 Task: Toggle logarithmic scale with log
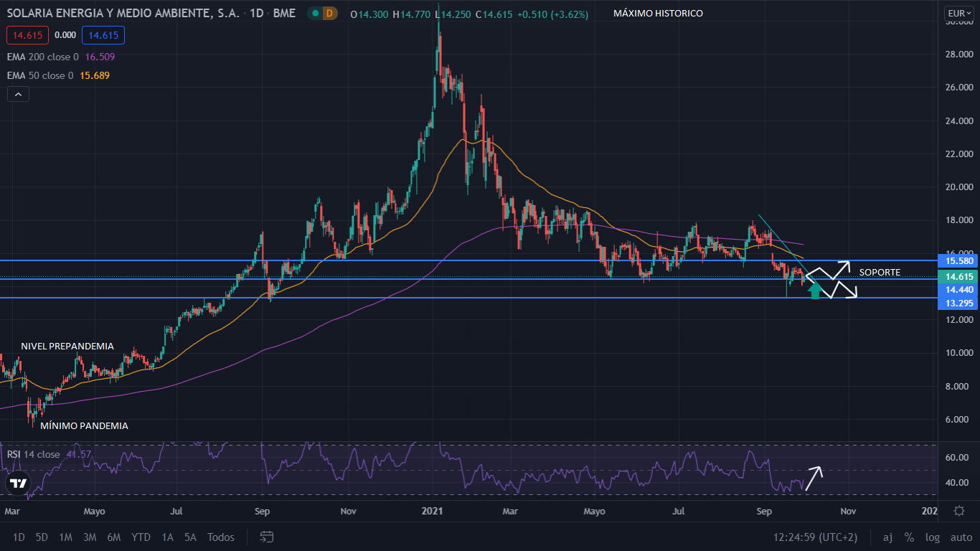click(x=933, y=537)
